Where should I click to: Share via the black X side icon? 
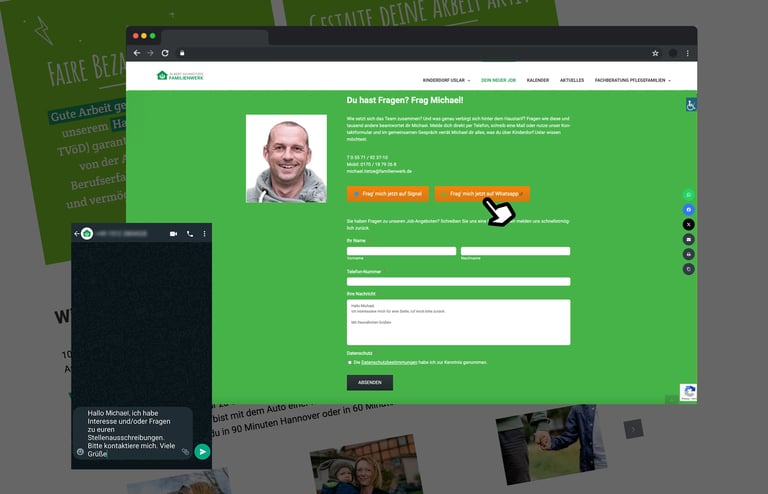[x=689, y=225]
